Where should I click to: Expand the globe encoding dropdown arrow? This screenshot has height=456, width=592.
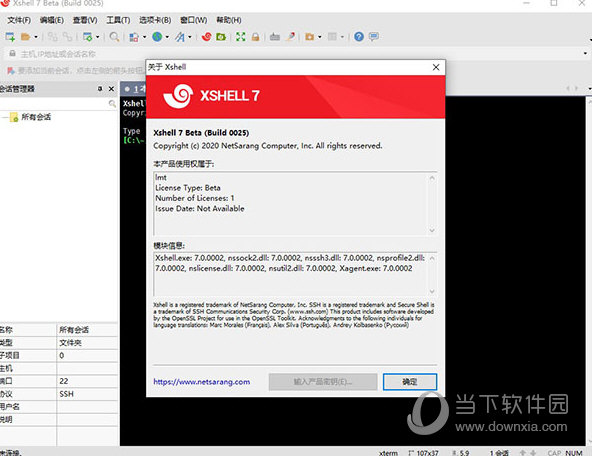coord(167,37)
